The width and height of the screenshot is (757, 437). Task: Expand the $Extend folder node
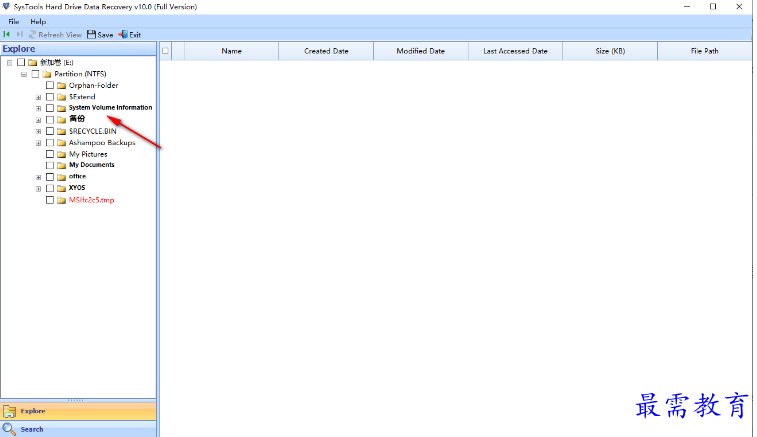[38, 97]
